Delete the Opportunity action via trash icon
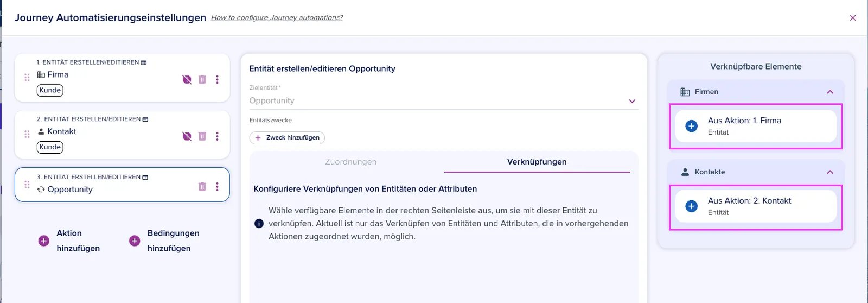Image resolution: width=868 pixels, height=303 pixels. point(202,187)
